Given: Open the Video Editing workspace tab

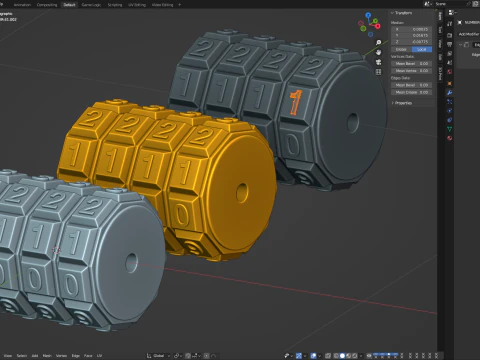Looking at the screenshot, I should point(162,5).
